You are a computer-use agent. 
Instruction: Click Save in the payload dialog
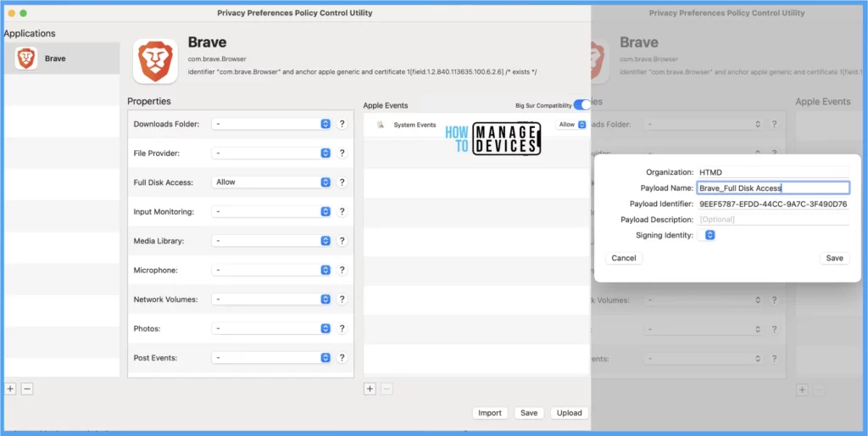[x=834, y=258]
